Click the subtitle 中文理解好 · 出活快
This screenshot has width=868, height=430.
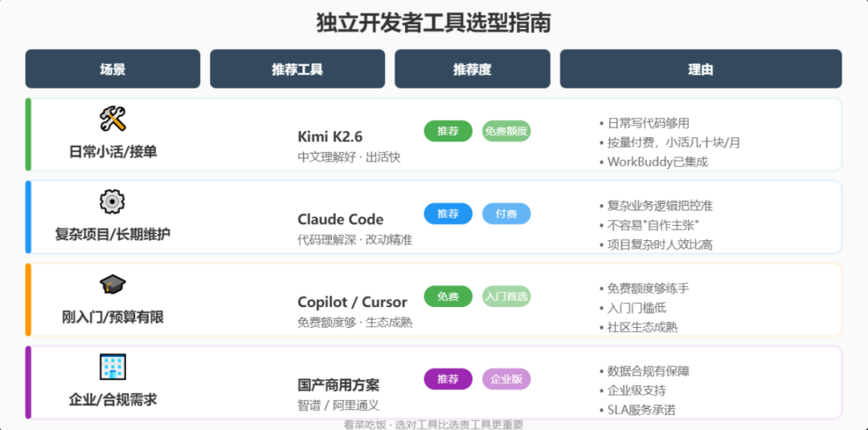pos(349,158)
